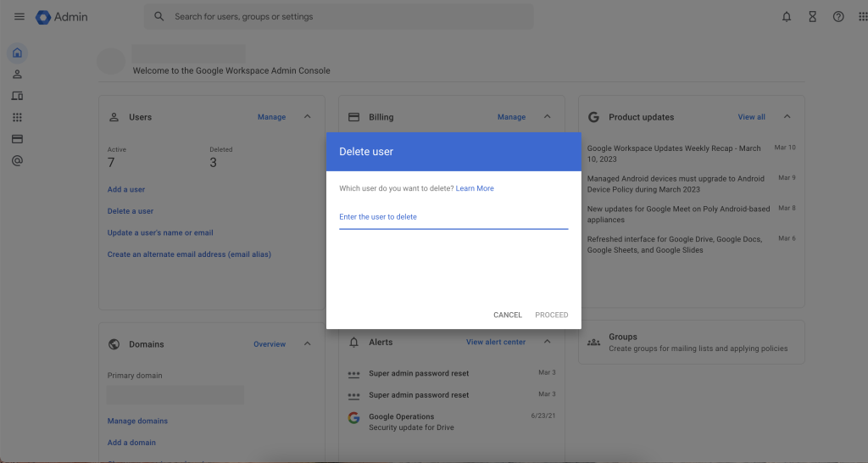Open the notifications bell
Viewport: 868px width, 463px height.
tap(787, 17)
